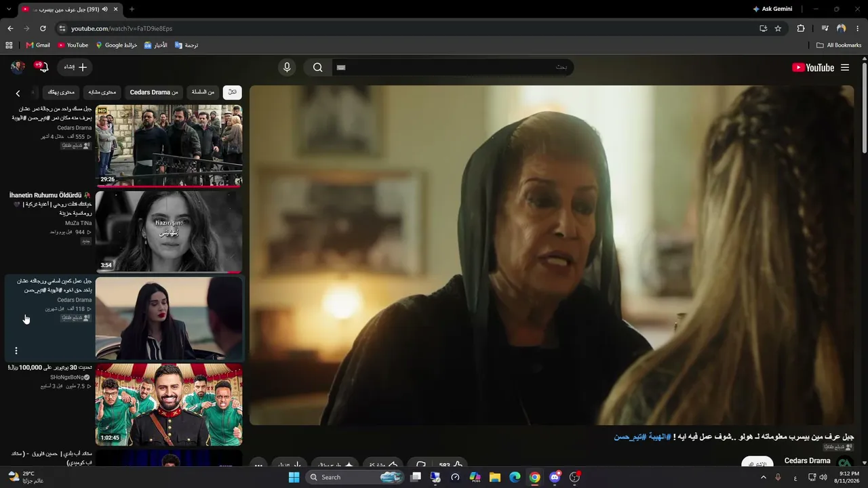Open the YouTube account avatar menu
The width and height of the screenshot is (868, 488).
click(18, 67)
